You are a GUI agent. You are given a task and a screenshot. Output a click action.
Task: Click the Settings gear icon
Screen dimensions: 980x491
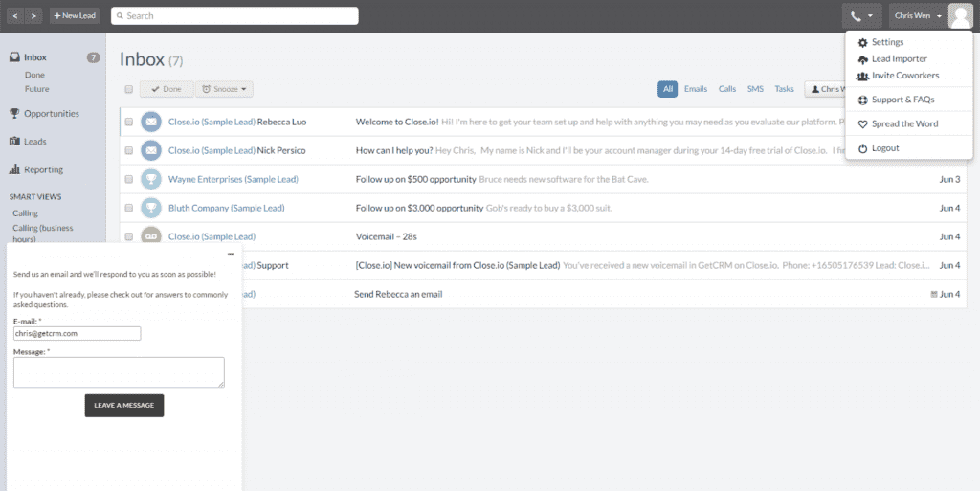tap(862, 42)
